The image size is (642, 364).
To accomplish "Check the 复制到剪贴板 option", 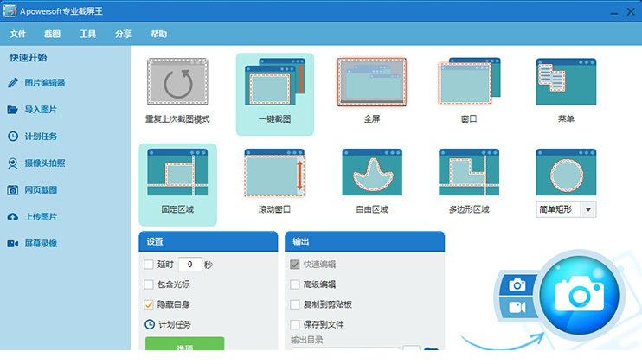I will point(295,304).
